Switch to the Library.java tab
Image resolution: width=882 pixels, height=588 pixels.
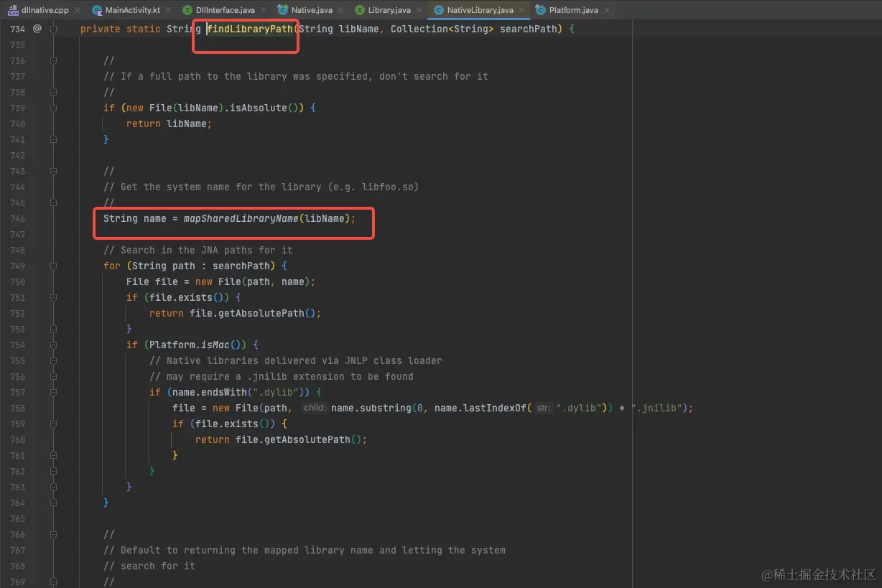pos(389,10)
